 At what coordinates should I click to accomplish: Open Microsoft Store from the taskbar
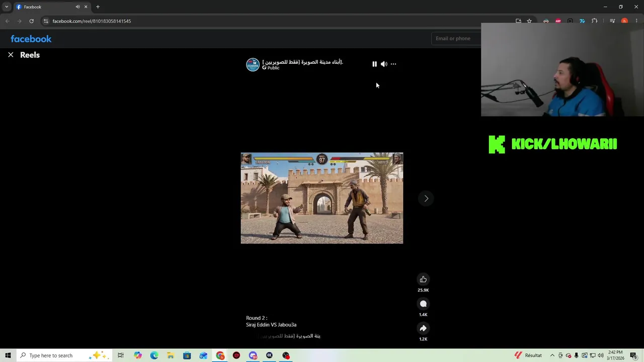tap(187, 355)
